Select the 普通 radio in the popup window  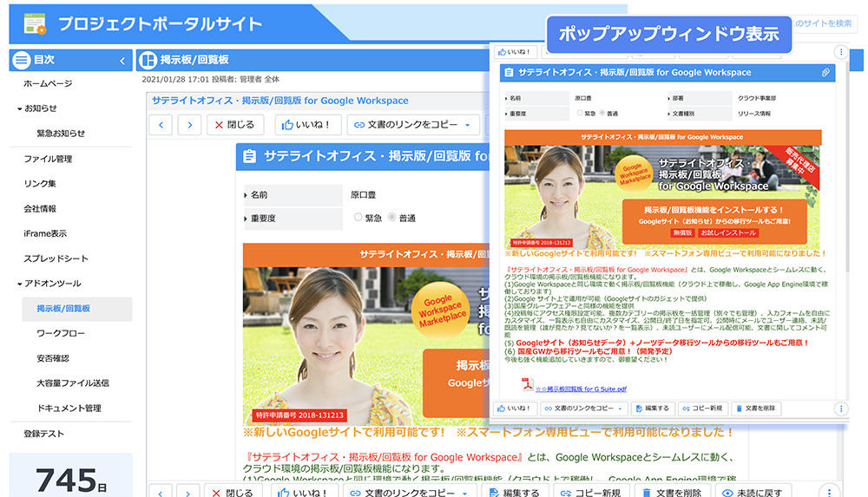pyautogui.click(x=602, y=113)
